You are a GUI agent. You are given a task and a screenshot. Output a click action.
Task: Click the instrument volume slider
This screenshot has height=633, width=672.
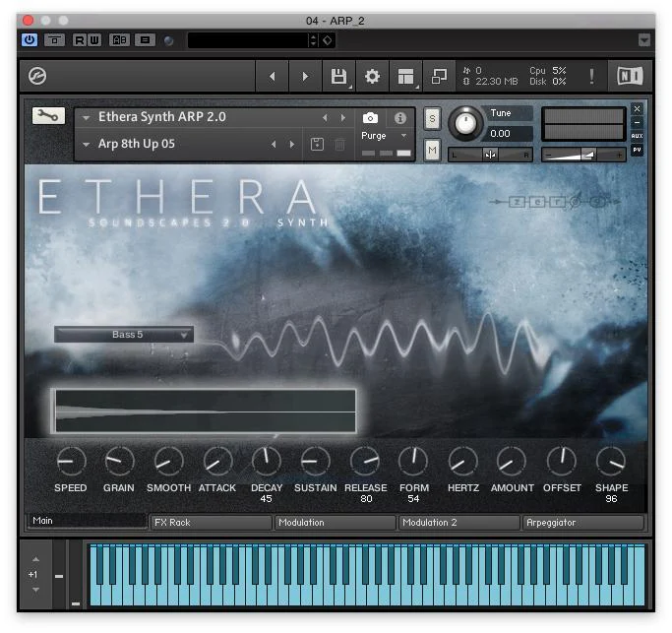(x=583, y=155)
